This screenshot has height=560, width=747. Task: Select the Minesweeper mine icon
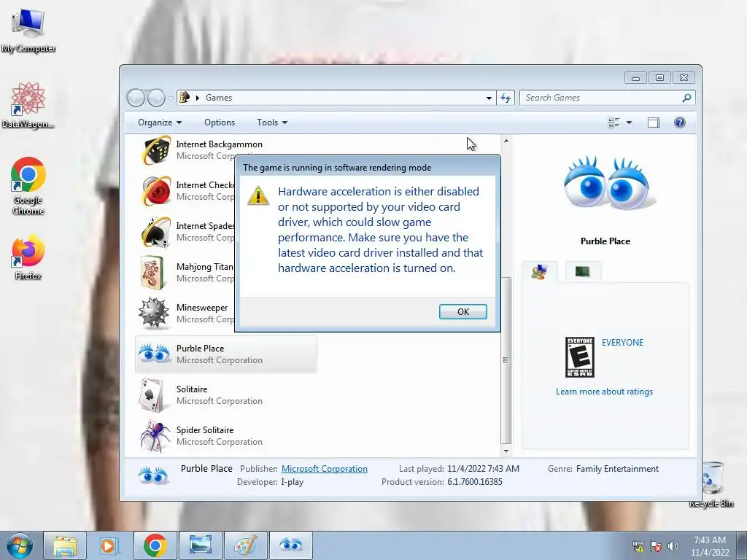[x=154, y=314]
